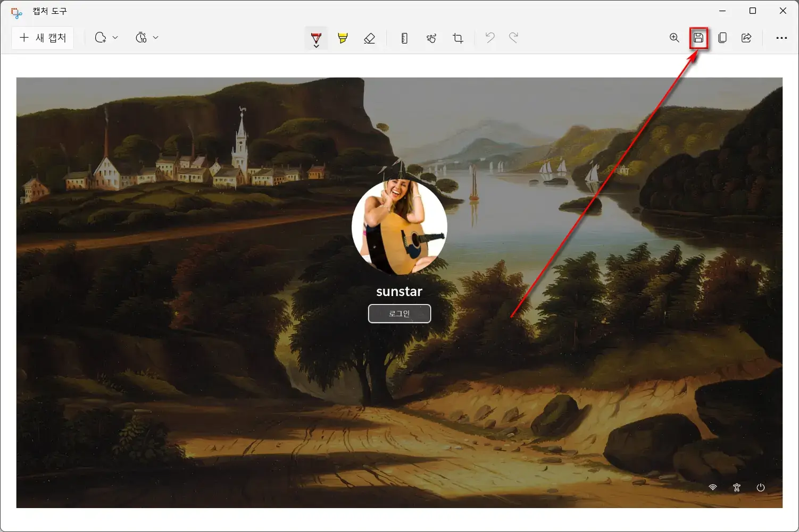Click the delay timer clock icon
Image resolution: width=799 pixels, height=532 pixels.
[x=141, y=38]
